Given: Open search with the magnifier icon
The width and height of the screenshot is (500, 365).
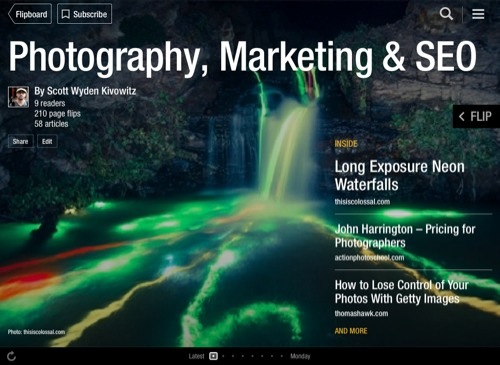Looking at the screenshot, I should coord(446,14).
